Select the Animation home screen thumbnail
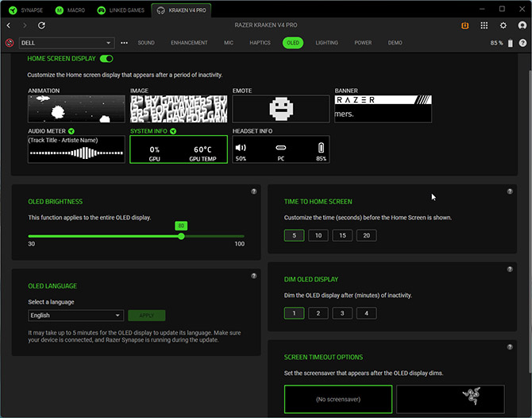Viewport: 532px width, 418px height. pos(76,109)
